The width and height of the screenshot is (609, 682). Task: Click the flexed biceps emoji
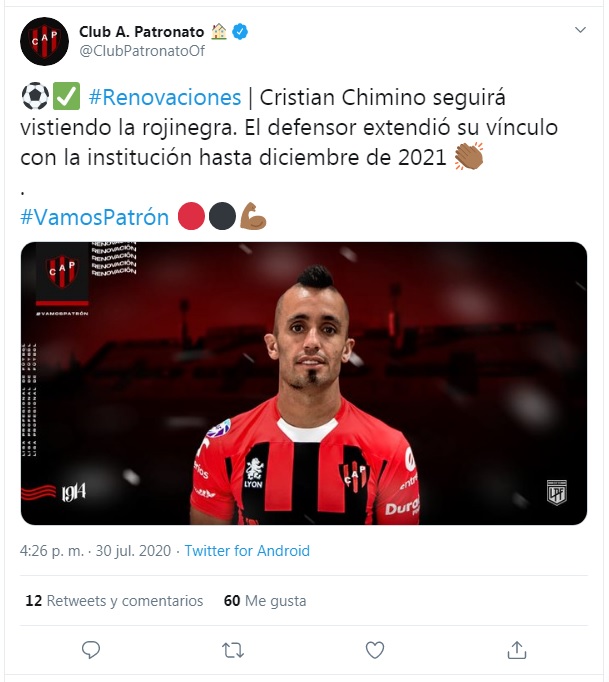pos(253,216)
